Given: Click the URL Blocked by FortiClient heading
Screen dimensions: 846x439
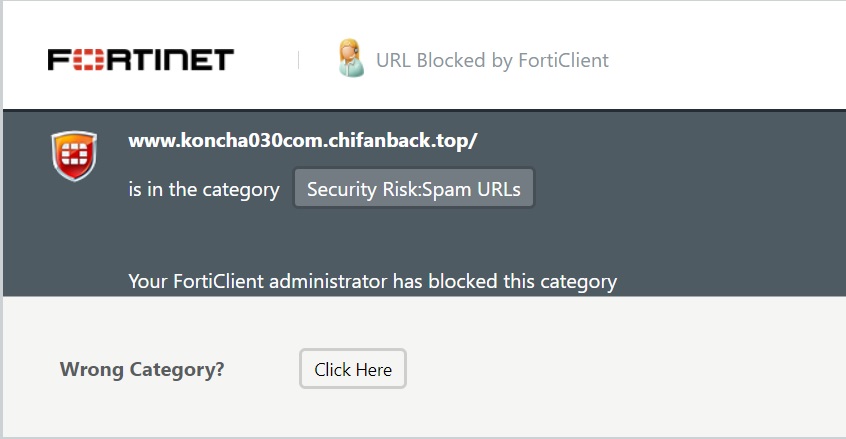Looking at the screenshot, I should tap(492, 60).
